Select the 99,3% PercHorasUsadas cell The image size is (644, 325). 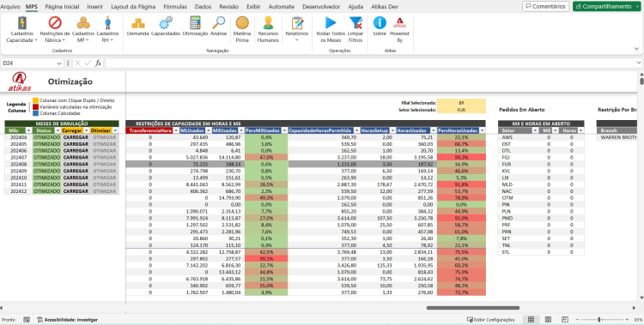click(x=461, y=157)
